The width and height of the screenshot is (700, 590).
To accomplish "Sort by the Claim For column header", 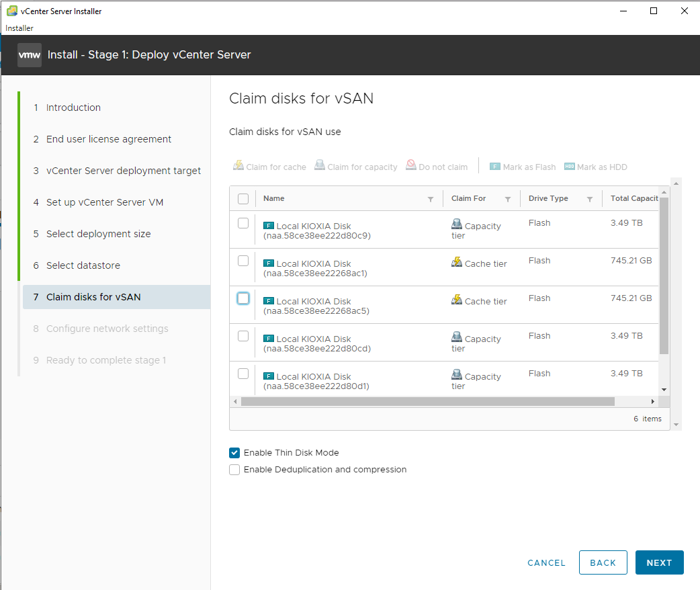I will click(x=468, y=198).
